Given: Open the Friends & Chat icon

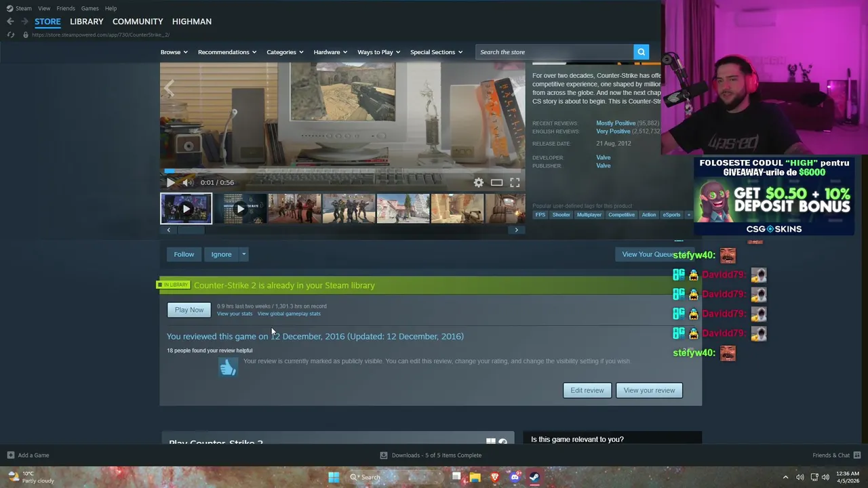Looking at the screenshot, I should coord(857,455).
